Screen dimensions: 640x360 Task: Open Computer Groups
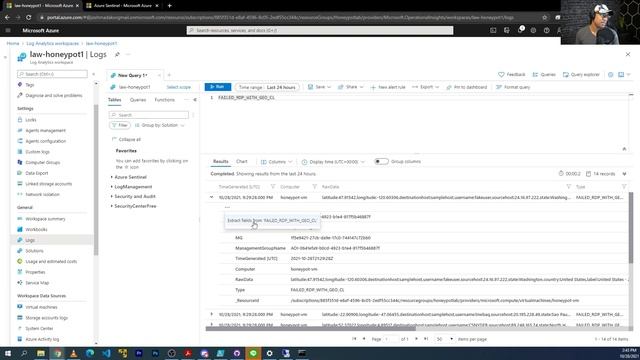click(42, 162)
